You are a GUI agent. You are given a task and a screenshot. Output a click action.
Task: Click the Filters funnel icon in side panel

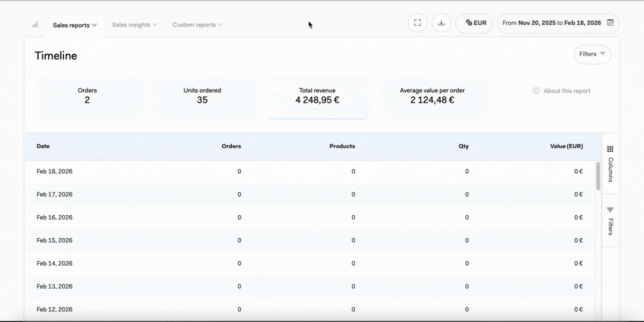(x=610, y=210)
